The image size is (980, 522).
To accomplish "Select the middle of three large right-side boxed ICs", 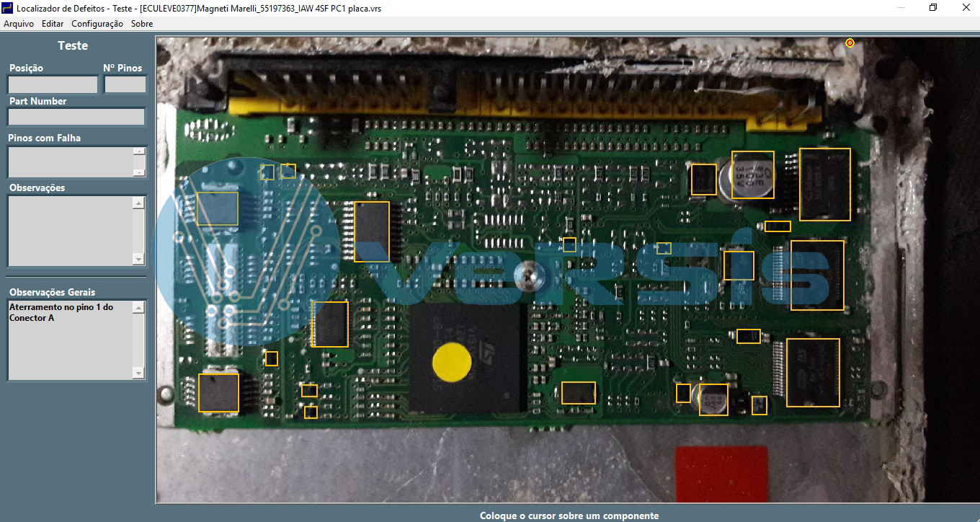I will pos(817,275).
